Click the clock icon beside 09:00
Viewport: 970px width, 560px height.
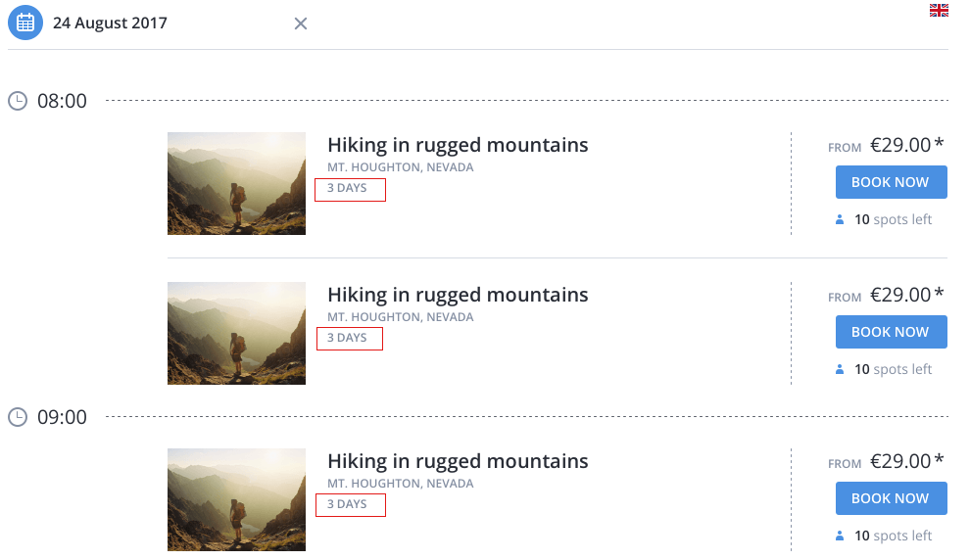tap(18, 417)
